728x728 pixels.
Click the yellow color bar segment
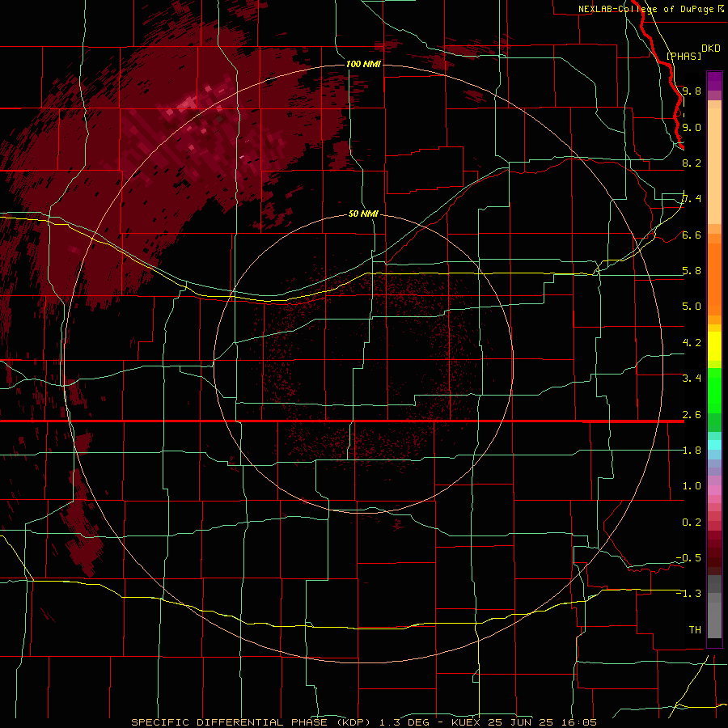714,346
